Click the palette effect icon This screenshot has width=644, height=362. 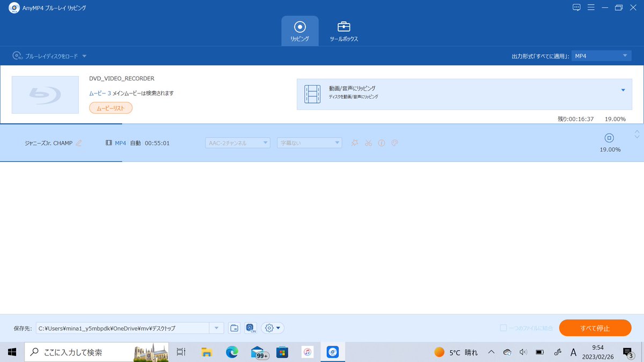[x=394, y=143]
